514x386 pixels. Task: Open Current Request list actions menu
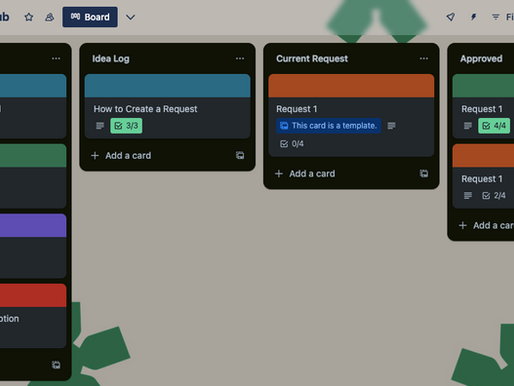[x=424, y=59]
